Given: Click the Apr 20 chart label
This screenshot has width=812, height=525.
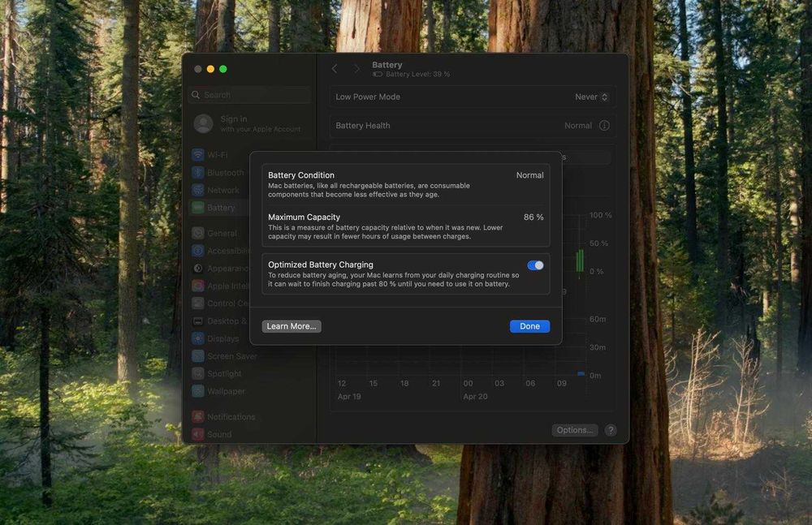Looking at the screenshot, I should [x=475, y=397].
